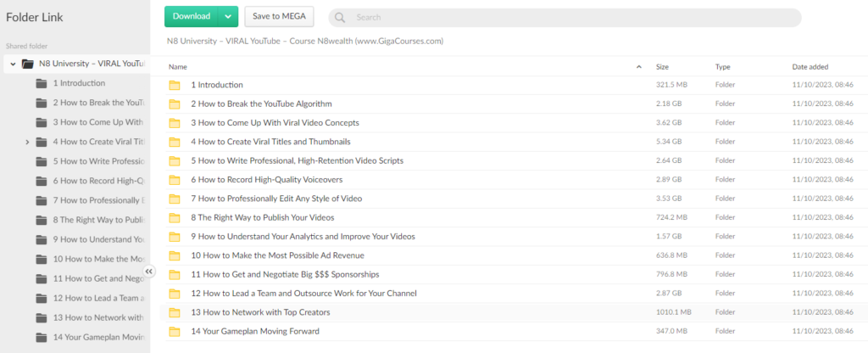Click the Download button
This screenshot has width=868, height=353.
[190, 16]
